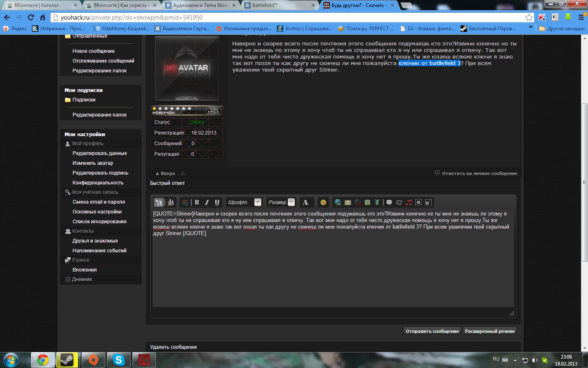This screenshot has width=588, height=368.
Task: Toggle italic formatting in editor
Action: tap(207, 202)
